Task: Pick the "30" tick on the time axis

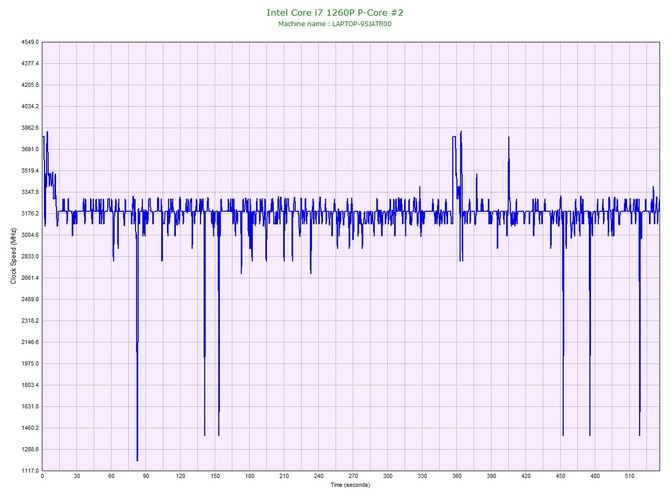Action: [x=77, y=476]
